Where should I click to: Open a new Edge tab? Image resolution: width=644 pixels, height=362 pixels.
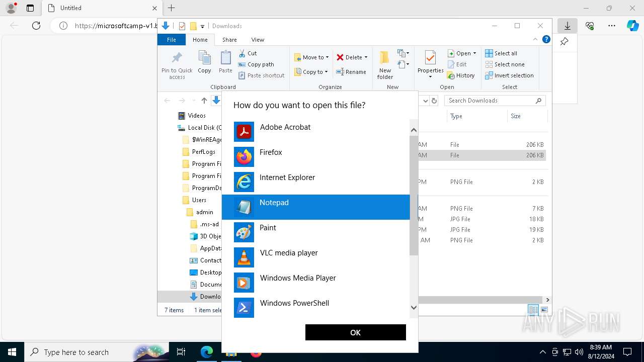tap(171, 8)
